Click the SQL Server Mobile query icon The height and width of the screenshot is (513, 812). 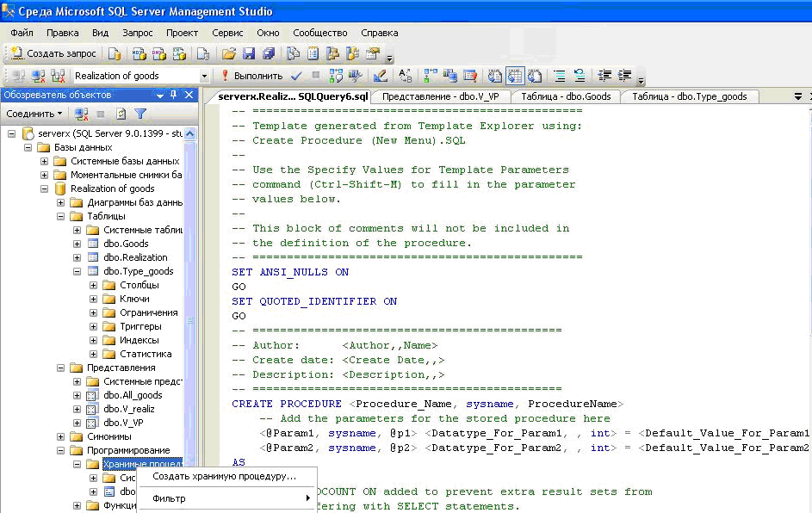coord(203,53)
